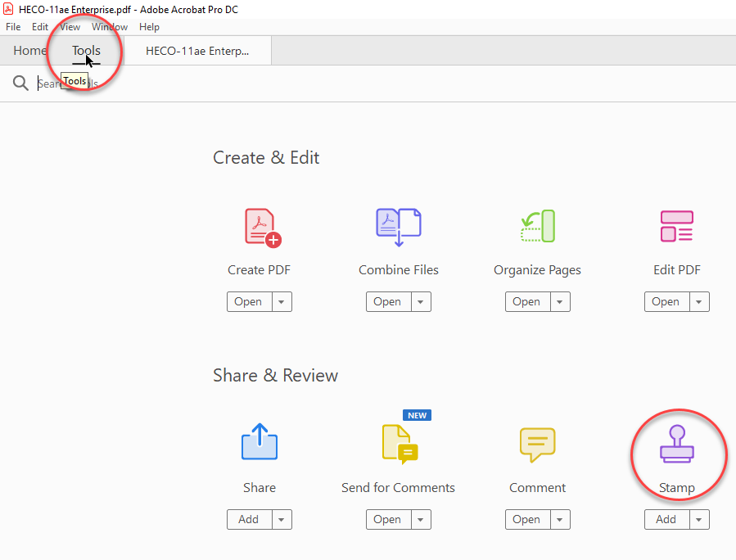Viewport: 736px width, 560px height.
Task: Click Open button under Create PDF
Action: tap(249, 302)
